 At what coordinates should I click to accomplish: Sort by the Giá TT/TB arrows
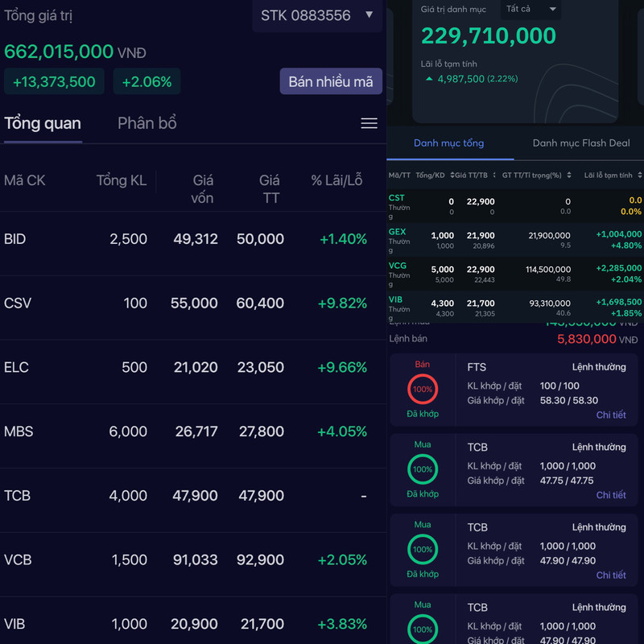click(494, 175)
